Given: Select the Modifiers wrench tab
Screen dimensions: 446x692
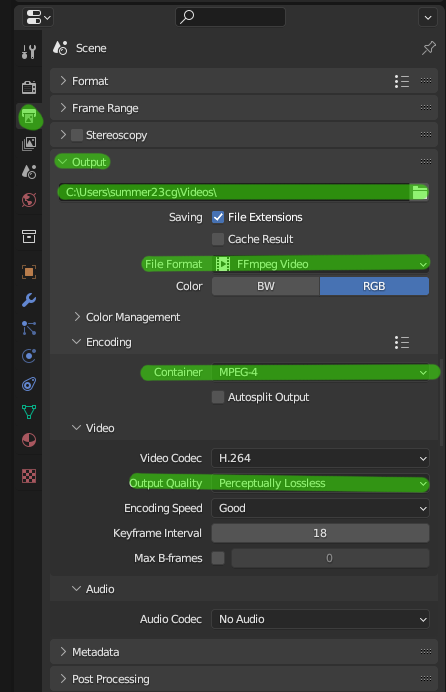Looking at the screenshot, I should coord(29,300).
